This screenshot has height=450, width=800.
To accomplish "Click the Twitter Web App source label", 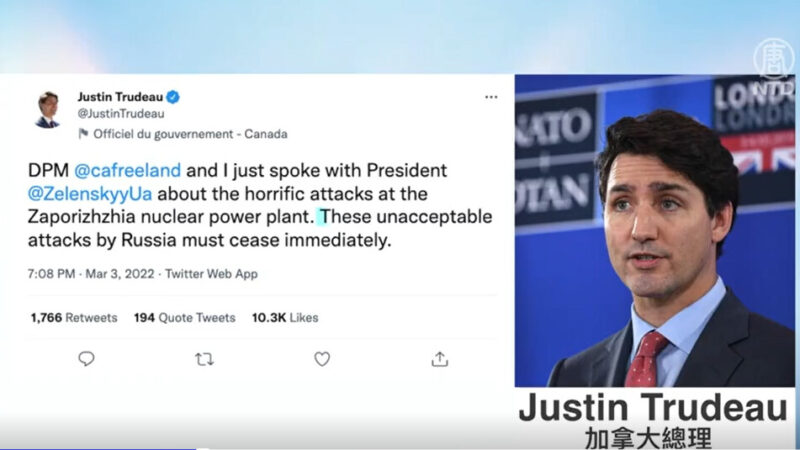I will coord(211,274).
